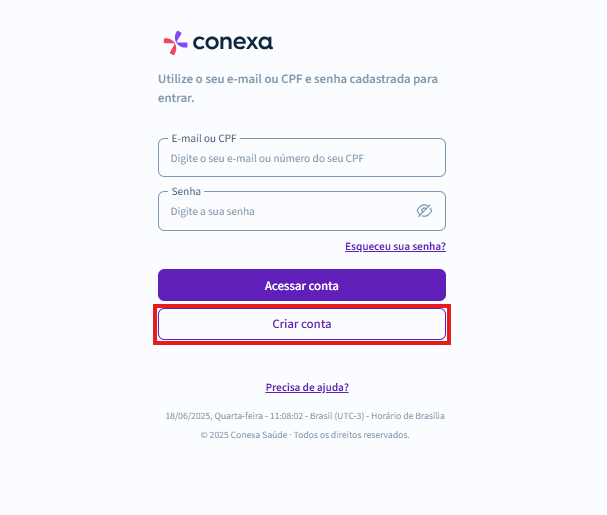607x515 pixels.
Task: Click the 'Horário de Brasília' text
Action: coord(408,416)
